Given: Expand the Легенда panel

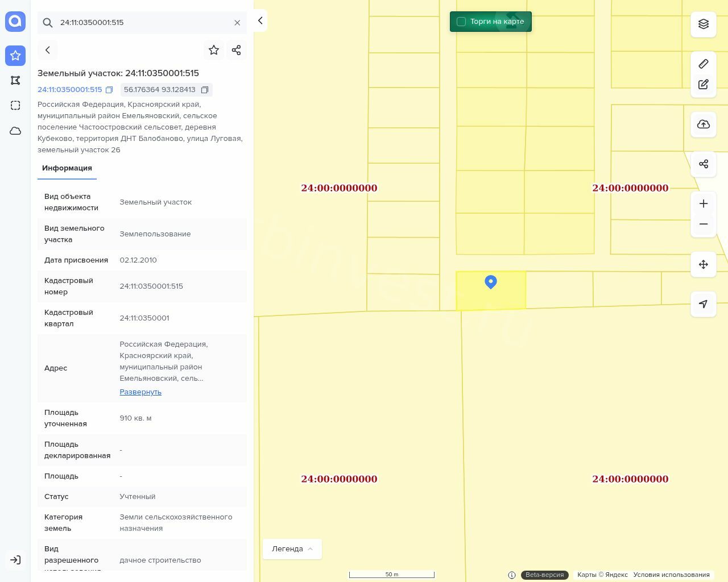Looking at the screenshot, I should 292,549.
